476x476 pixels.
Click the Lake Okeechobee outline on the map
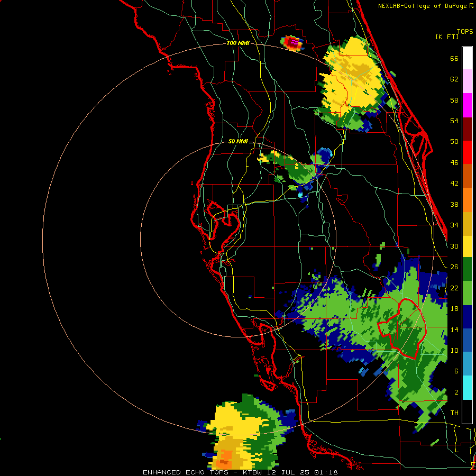402,329
